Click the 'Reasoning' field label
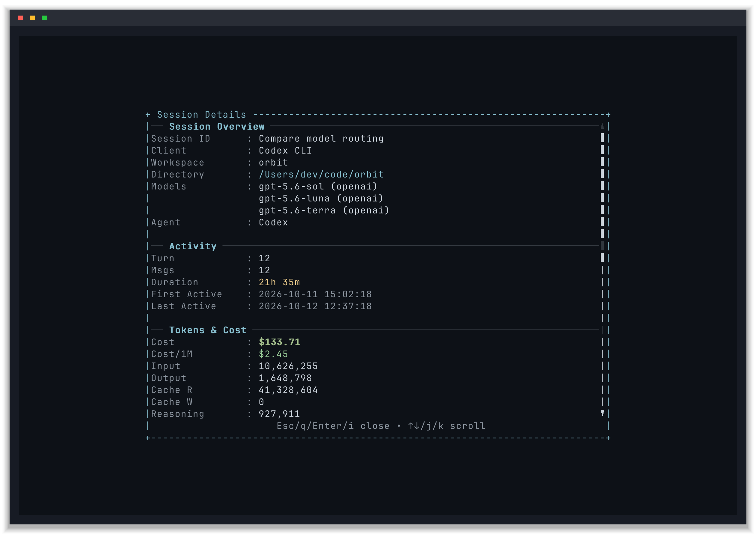 [177, 414]
